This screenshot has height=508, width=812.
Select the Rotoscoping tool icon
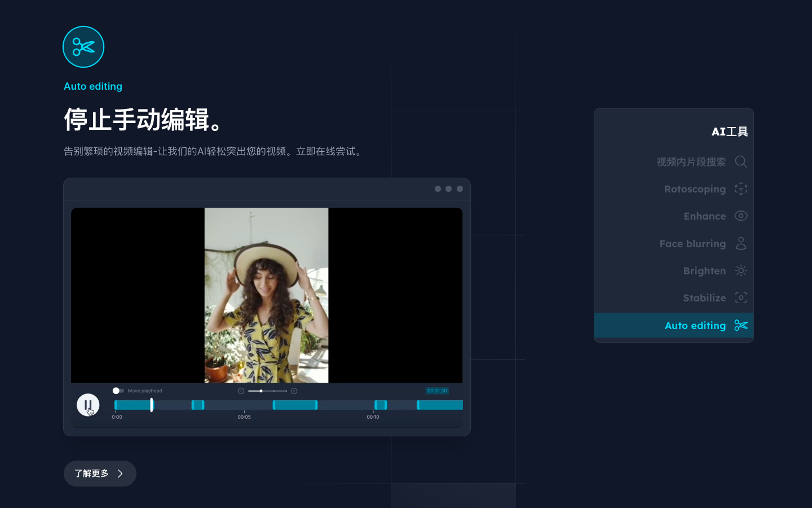pos(741,189)
